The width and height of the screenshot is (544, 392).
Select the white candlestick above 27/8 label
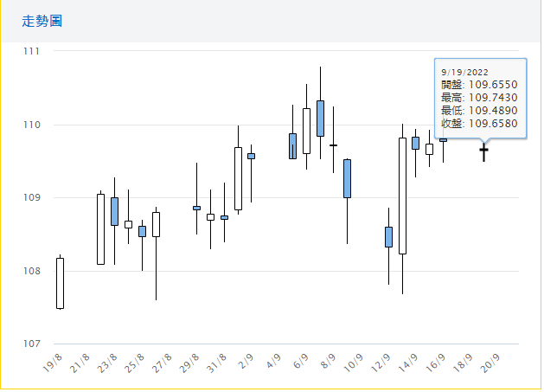(156, 224)
